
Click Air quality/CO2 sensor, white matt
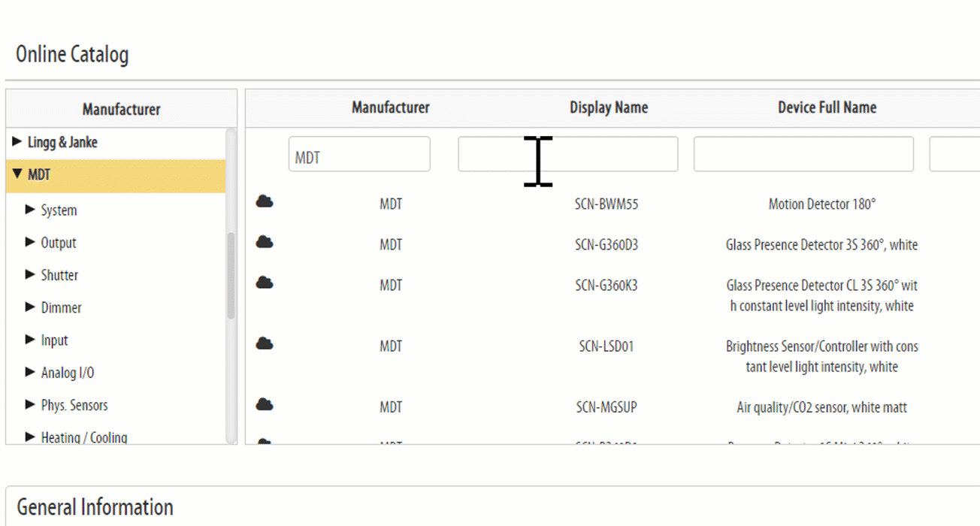[822, 407]
